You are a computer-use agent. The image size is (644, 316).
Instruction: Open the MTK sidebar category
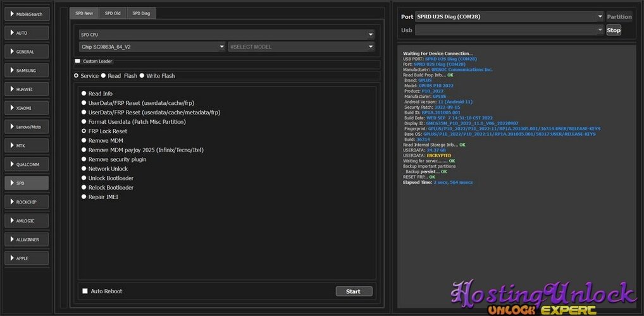(x=27, y=145)
